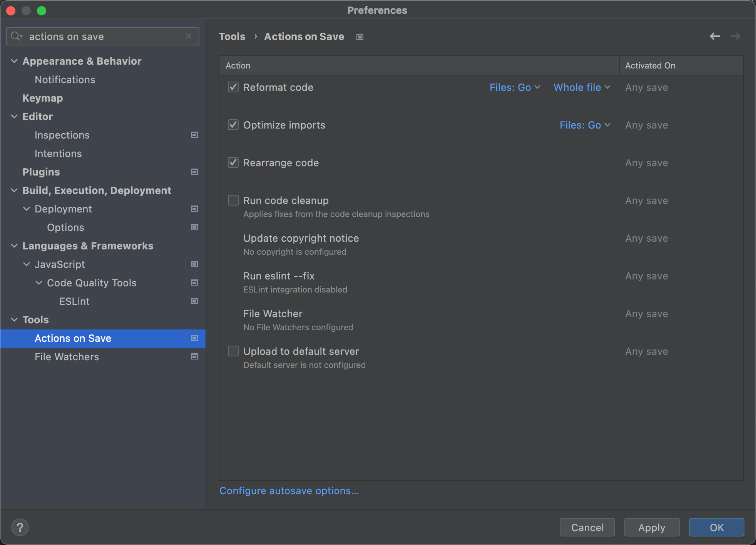Image resolution: width=756 pixels, height=545 pixels.
Task: Click the forward navigation arrow
Action: coord(735,36)
